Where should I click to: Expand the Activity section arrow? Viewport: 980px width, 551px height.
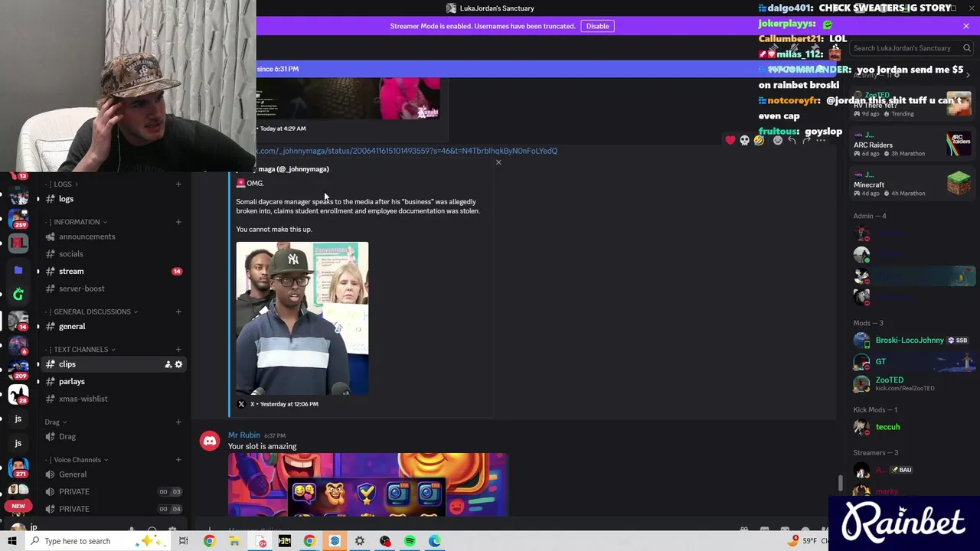pos(969,74)
